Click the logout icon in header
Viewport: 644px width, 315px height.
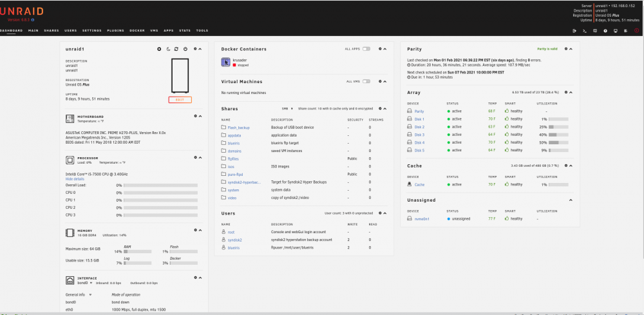[x=574, y=31]
